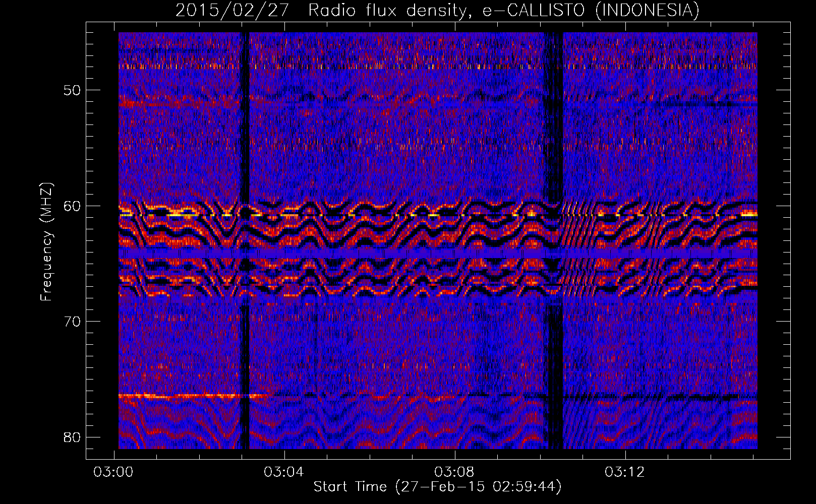Click the "Start Time (27-Feb-15 02:59:44)" axis label

pos(437,487)
